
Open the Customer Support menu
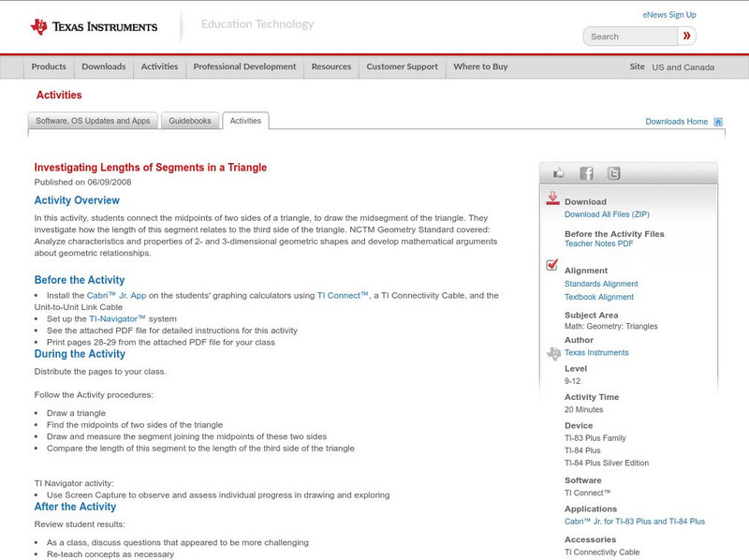[x=403, y=66]
